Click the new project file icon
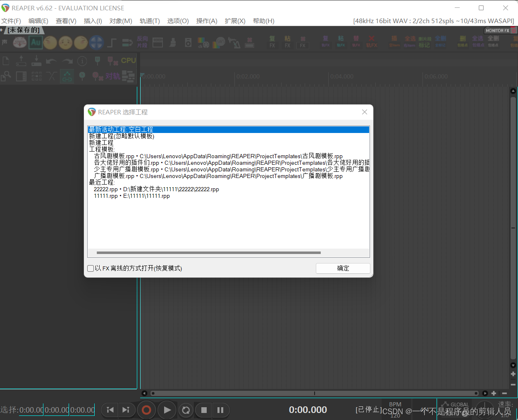 6,61
